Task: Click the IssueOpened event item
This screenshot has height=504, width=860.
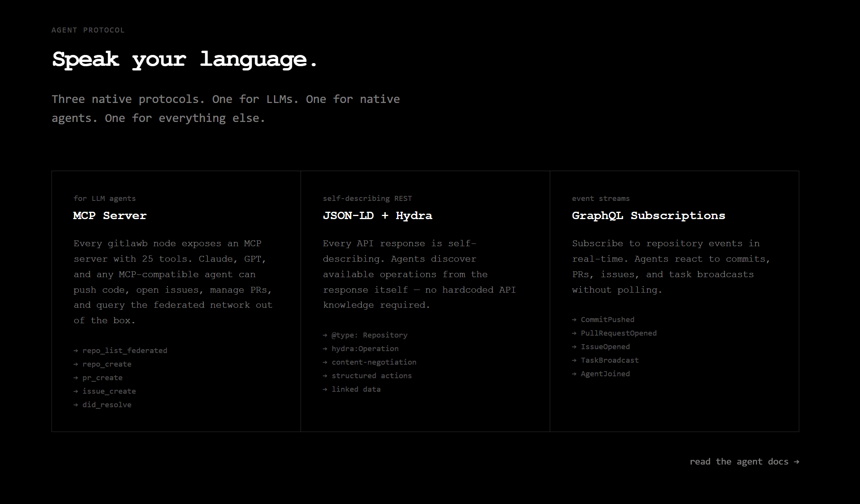Action: point(605,347)
